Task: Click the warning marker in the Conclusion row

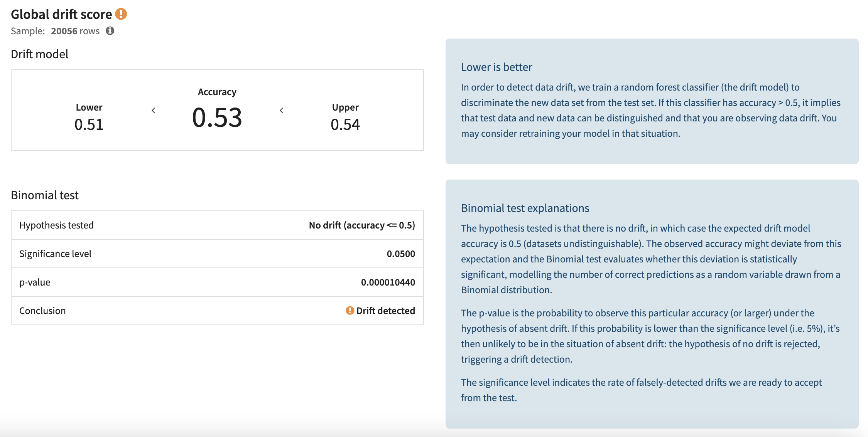Action: click(x=350, y=311)
